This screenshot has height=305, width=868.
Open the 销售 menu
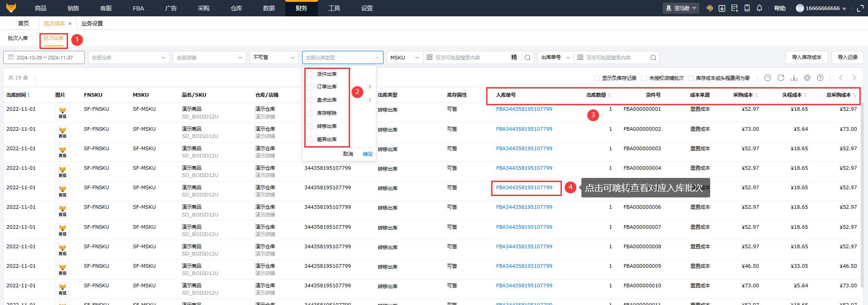pyautogui.click(x=73, y=8)
